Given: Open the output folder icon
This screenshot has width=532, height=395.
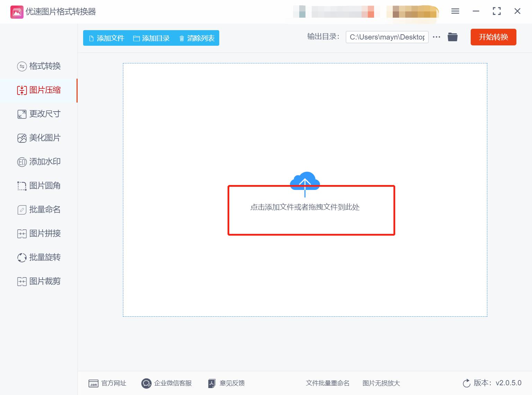Looking at the screenshot, I should pos(452,37).
